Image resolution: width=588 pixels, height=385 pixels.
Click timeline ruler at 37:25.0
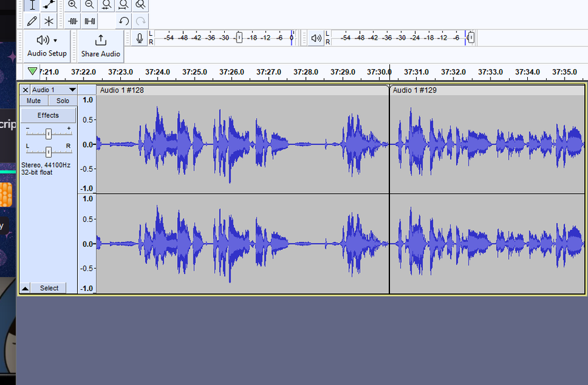tap(195, 72)
